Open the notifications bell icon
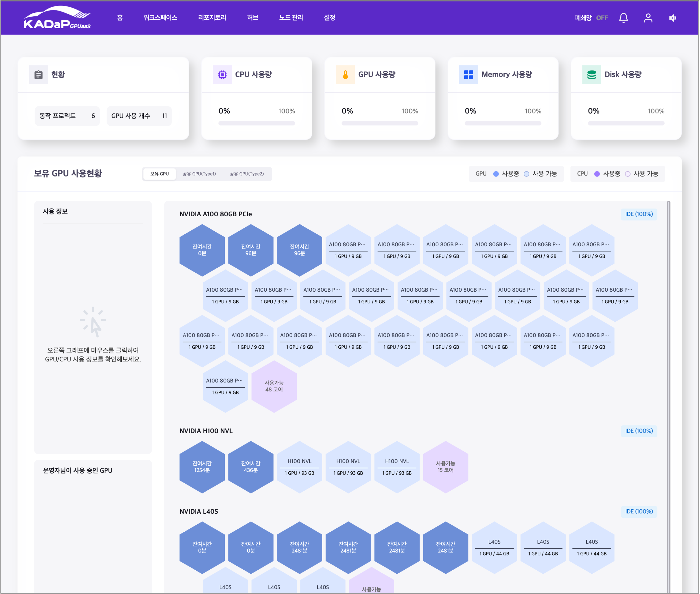The width and height of the screenshot is (700, 594). coord(624,18)
